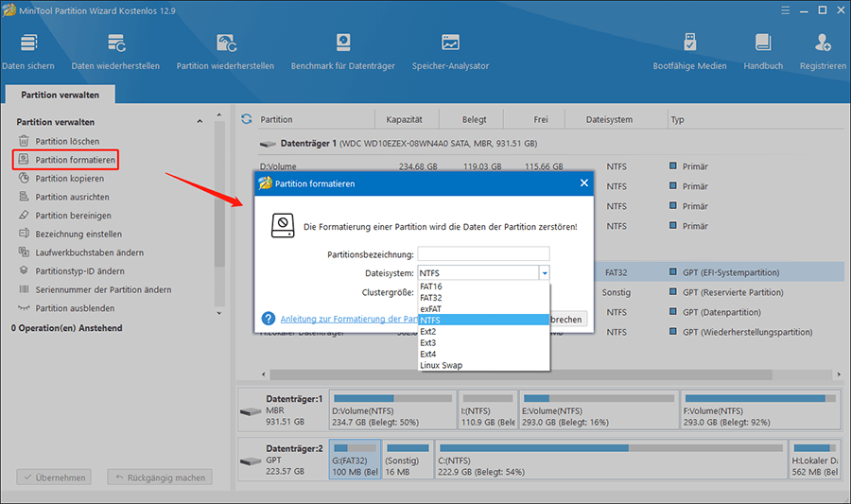Sort by the Belegt column header

coord(474,119)
